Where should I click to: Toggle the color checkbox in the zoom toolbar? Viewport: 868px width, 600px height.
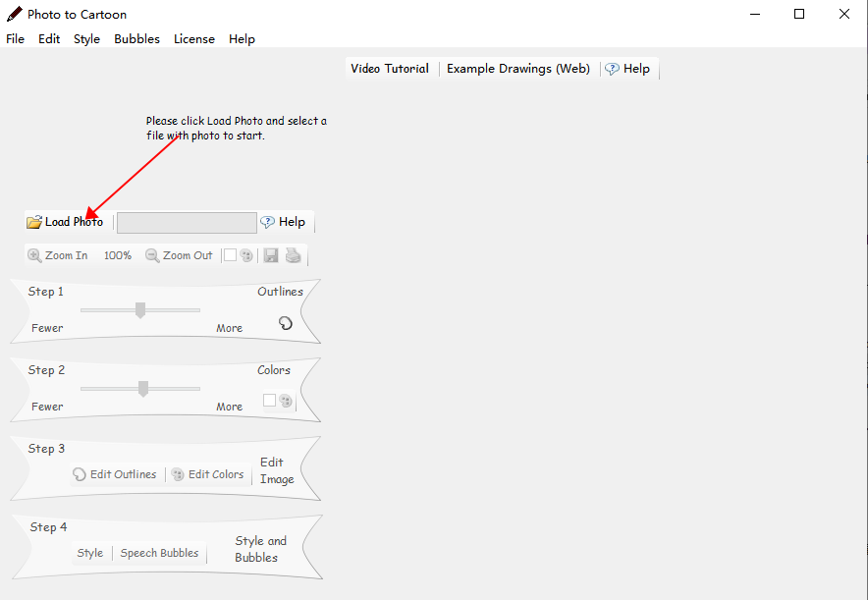point(230,255)
